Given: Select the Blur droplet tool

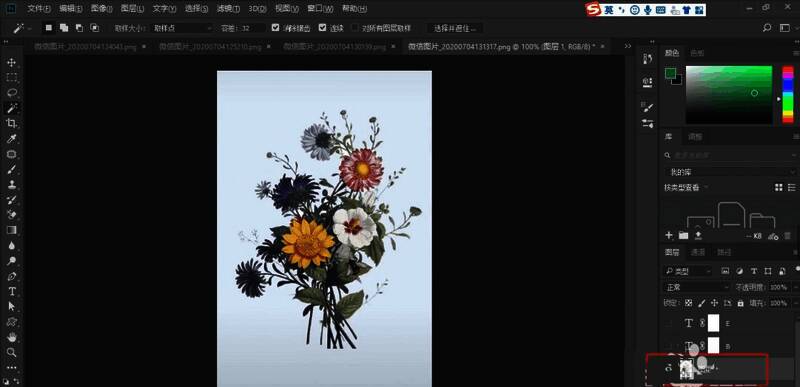Looking at the screenshot, I should (11, 245).
